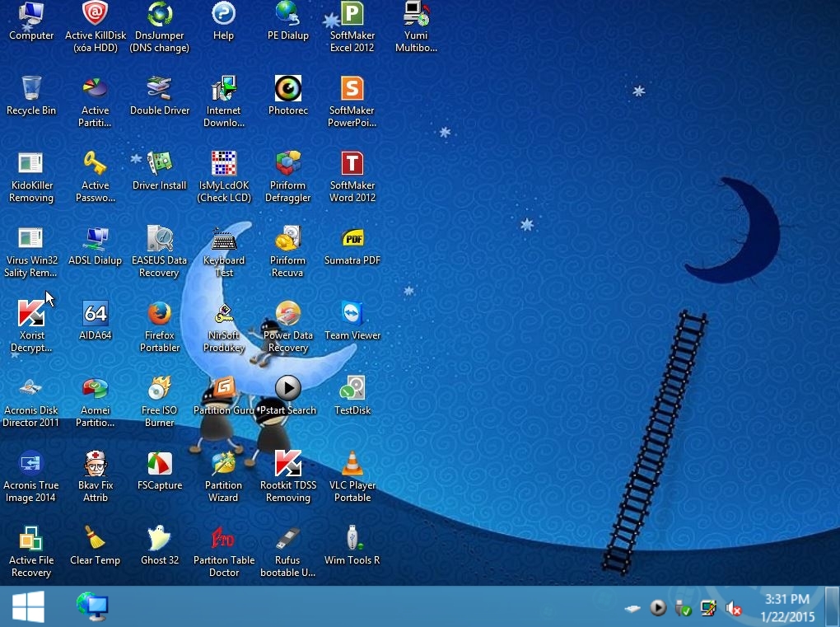
Task: Select the TestDisk shortcut
Action: (352, 389)
